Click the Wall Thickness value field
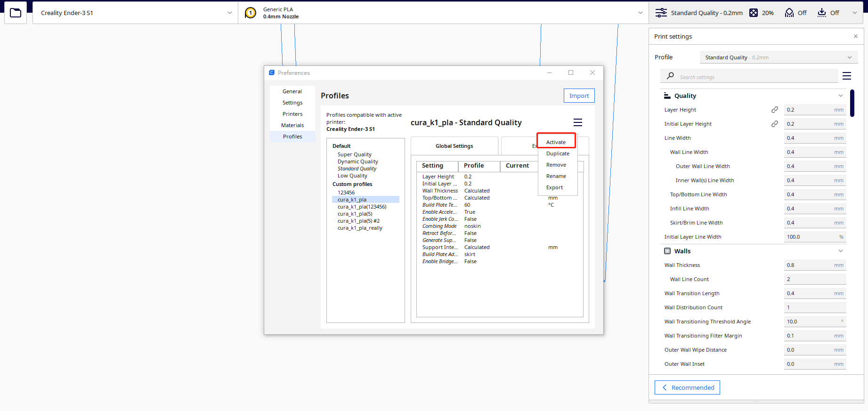The height and width of the screenshot is (411, 868). tap(815, 265)
